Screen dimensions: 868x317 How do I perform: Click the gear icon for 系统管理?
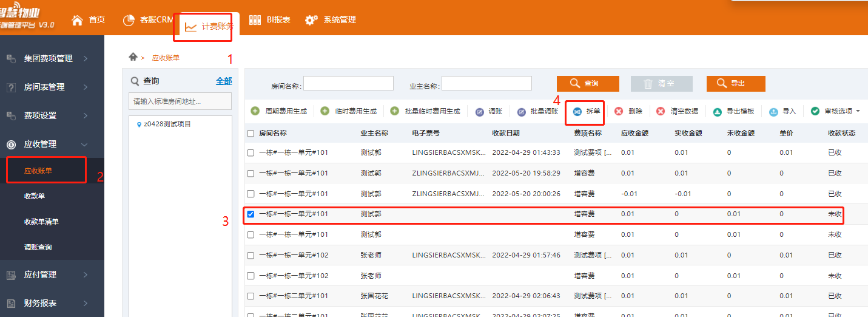click(x=312, y=20)
